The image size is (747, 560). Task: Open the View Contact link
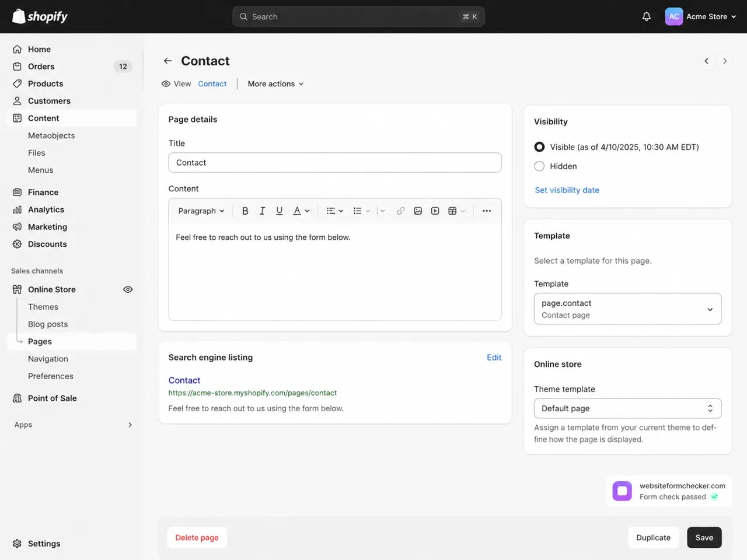pyautogui.click(x=212, y=84)
